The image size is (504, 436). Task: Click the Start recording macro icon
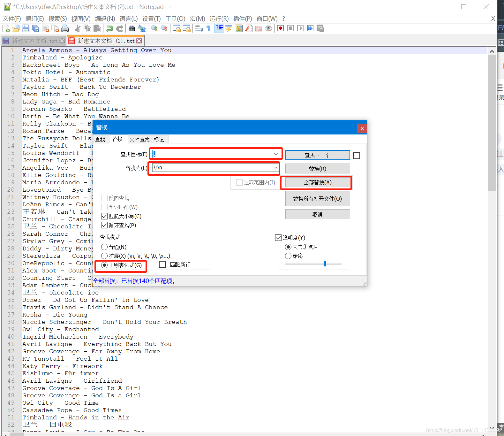281,28
